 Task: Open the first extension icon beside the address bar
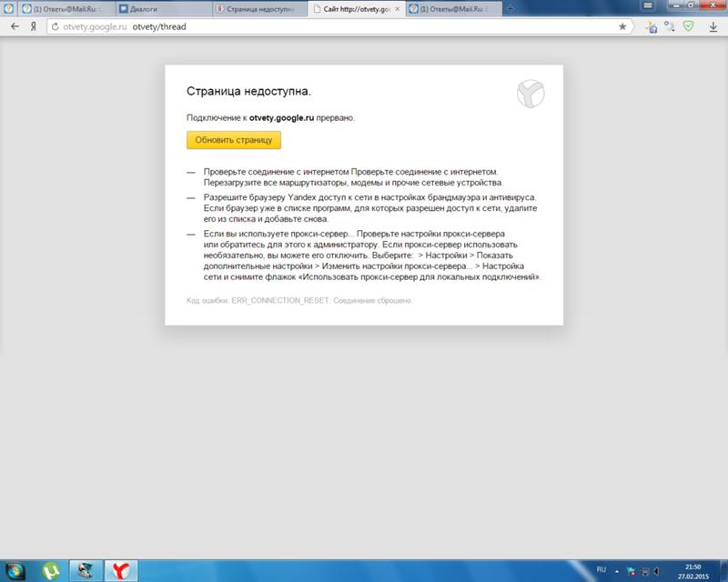click(x=651, y=27)
